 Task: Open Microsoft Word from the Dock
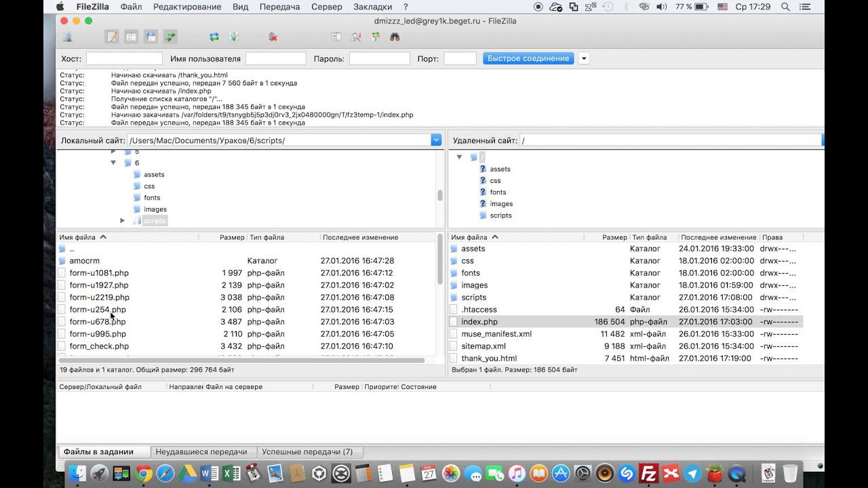(x=210, y=473)
